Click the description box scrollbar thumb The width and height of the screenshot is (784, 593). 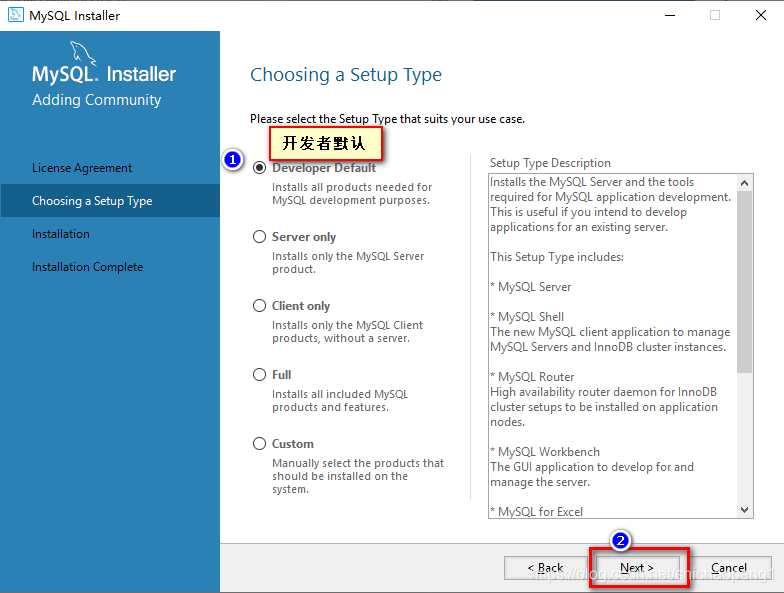tap(744, 282)
